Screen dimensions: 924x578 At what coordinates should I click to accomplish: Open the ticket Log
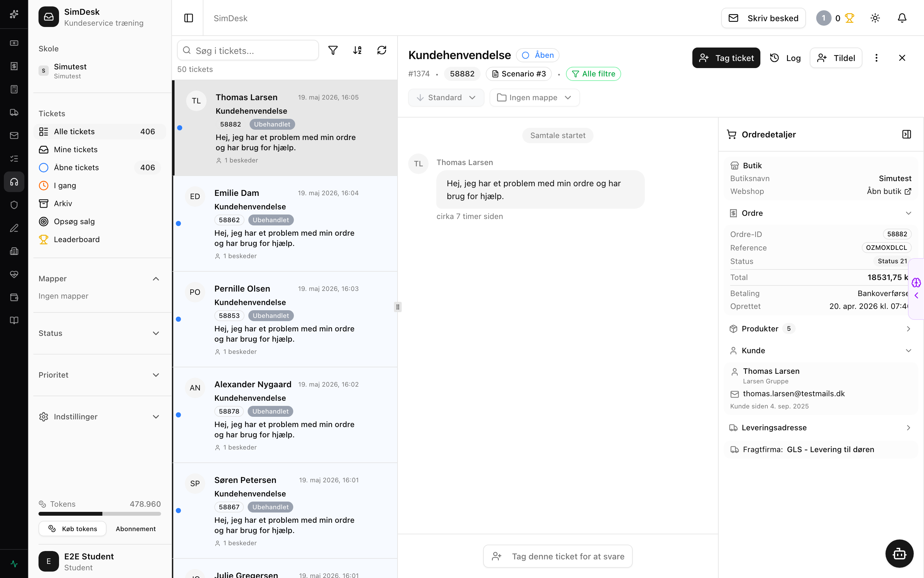[x=785, y=58]
